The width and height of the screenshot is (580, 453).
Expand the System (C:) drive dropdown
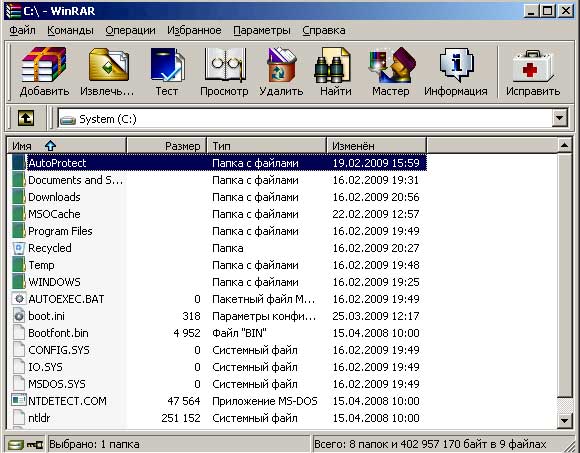pos(560,118)
